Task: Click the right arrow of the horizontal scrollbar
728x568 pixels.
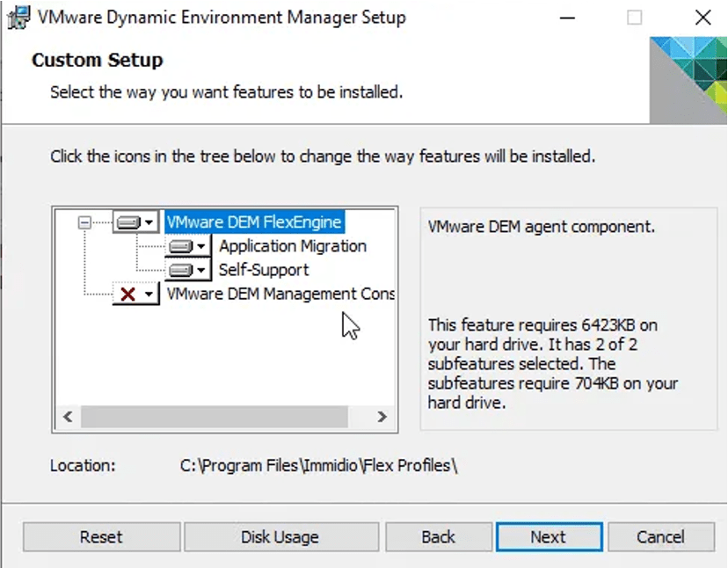Action: (x=382, y=417)
